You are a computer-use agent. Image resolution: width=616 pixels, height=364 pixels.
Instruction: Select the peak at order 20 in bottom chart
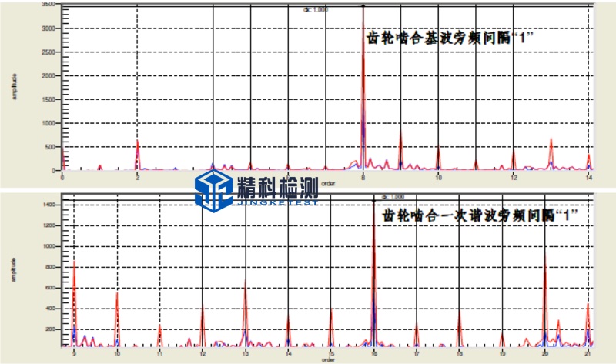click(x=545, y=258)
